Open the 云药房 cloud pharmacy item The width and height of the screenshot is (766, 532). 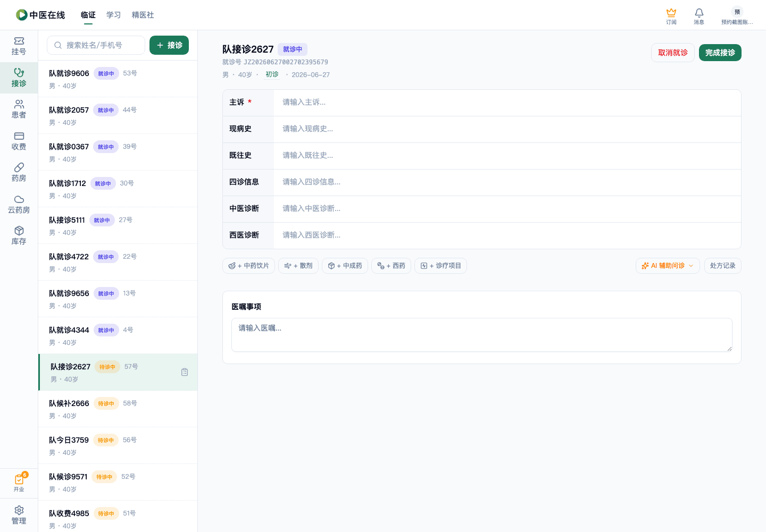tap(19, 205)
